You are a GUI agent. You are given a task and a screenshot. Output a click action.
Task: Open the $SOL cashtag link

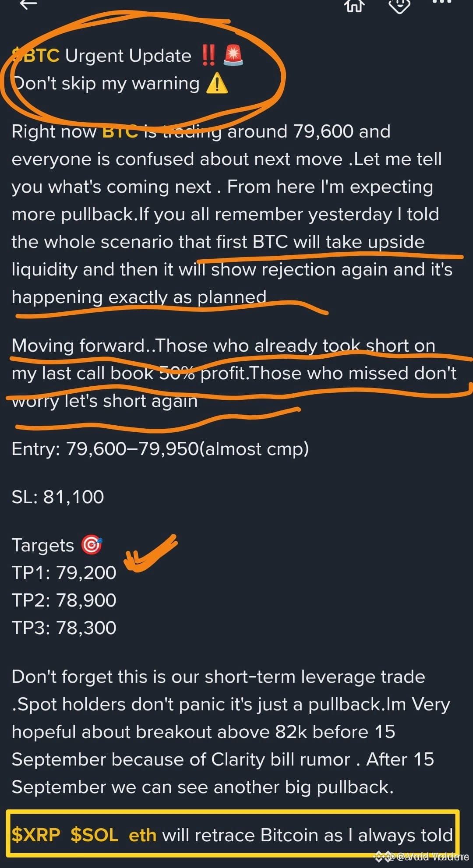(x=95, y=835)
